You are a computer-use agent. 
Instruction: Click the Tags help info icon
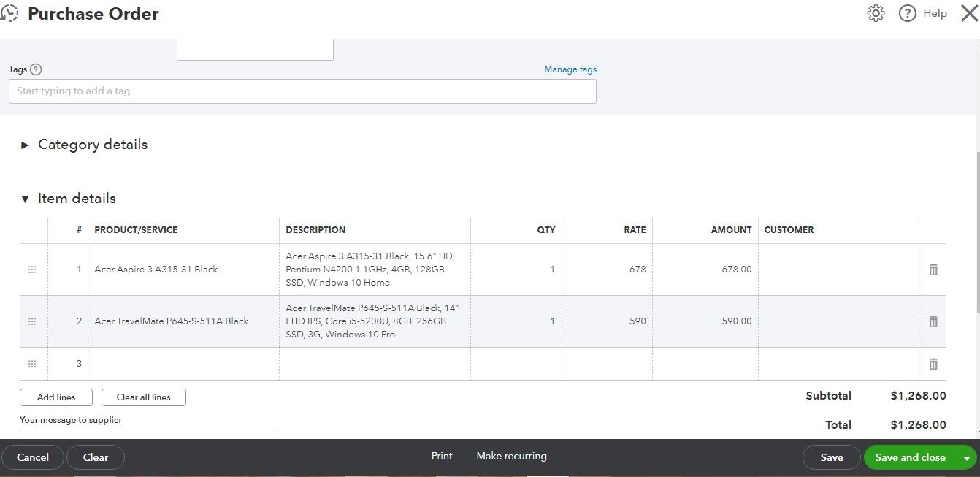pos(36,69)
